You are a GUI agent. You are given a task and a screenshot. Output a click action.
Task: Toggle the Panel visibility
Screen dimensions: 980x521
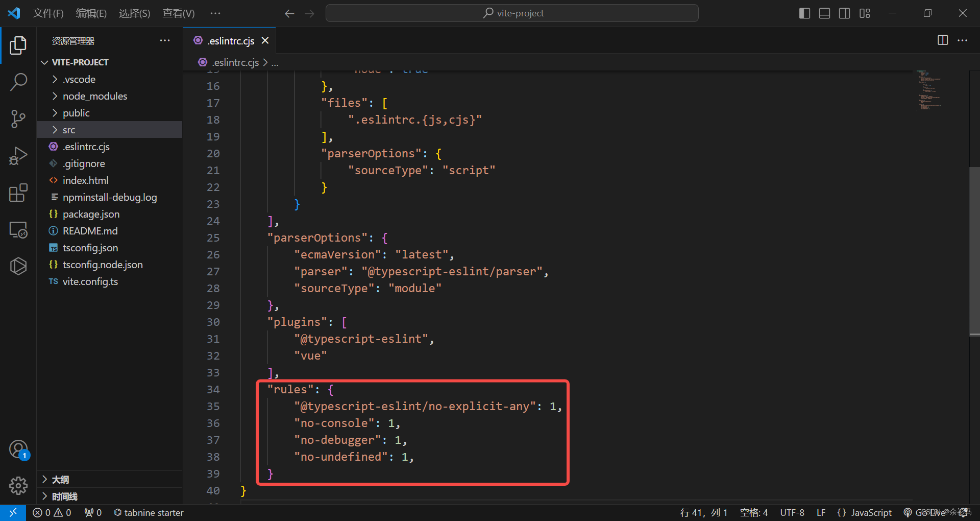[824, 13]
